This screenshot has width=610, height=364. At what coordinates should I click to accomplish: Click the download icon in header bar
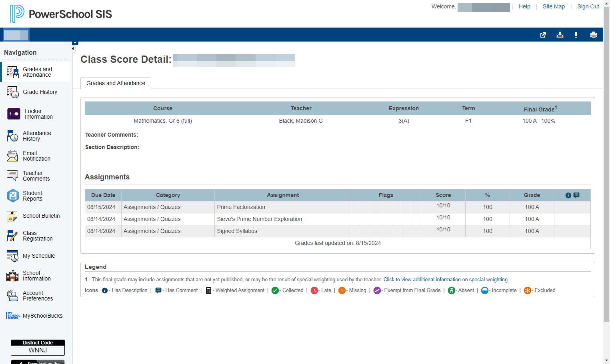(560, 35)
